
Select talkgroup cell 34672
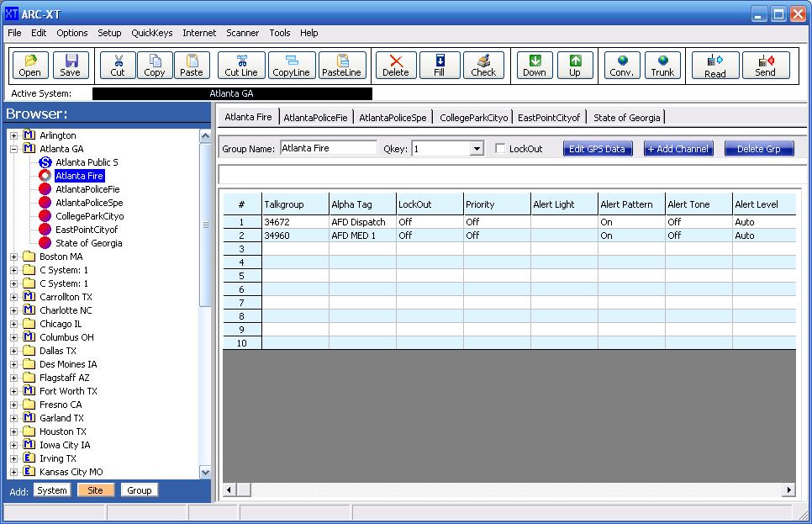(x=295, y=222)
